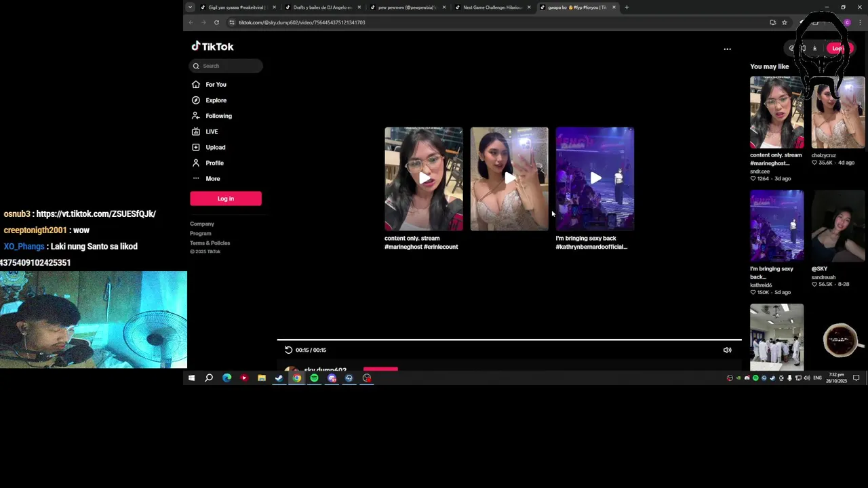The width and height of the screenshot is (868, 488).
Task: Click the video progress bar
Action: coord(509,340)
